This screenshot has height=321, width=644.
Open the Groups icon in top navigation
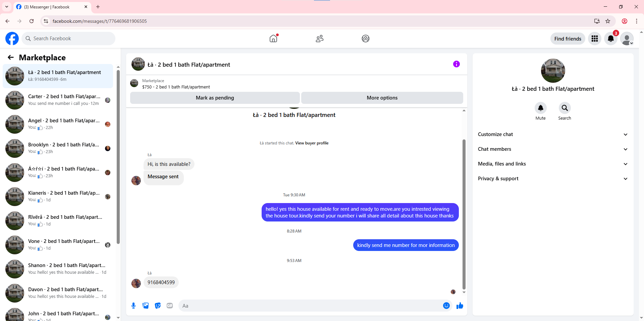[x=366, y=39]
